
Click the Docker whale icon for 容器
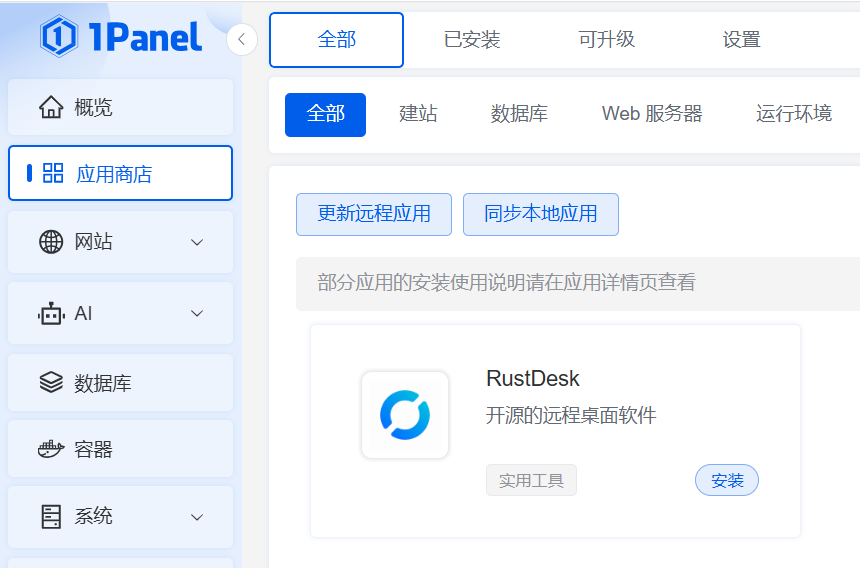(x=51, y=449)
